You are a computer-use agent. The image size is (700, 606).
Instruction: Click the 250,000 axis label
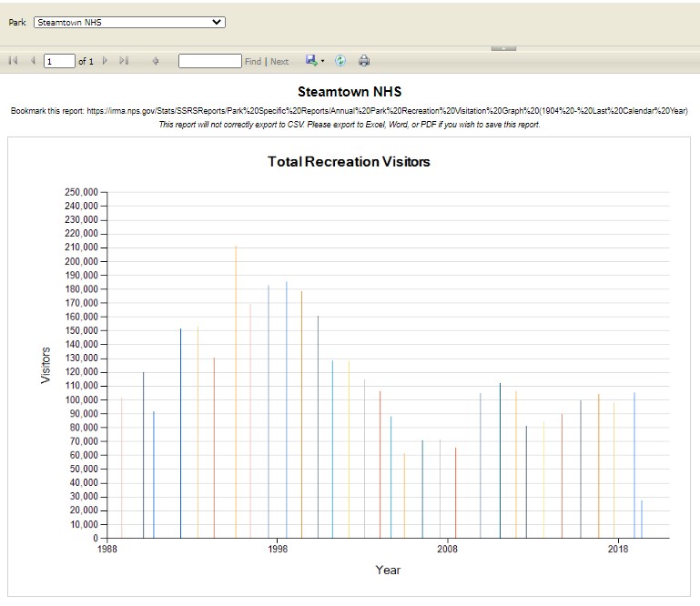coord(81,192)
